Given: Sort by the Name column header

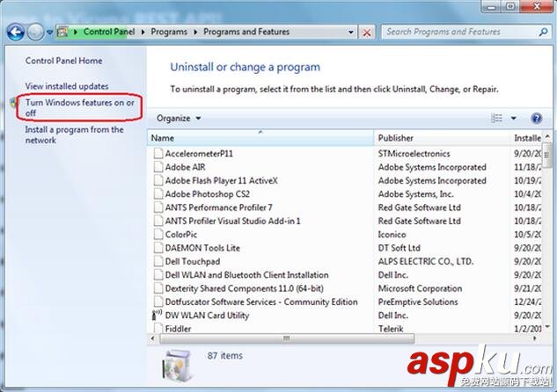Looking at the screenshot, I should (x=260, y=138).
